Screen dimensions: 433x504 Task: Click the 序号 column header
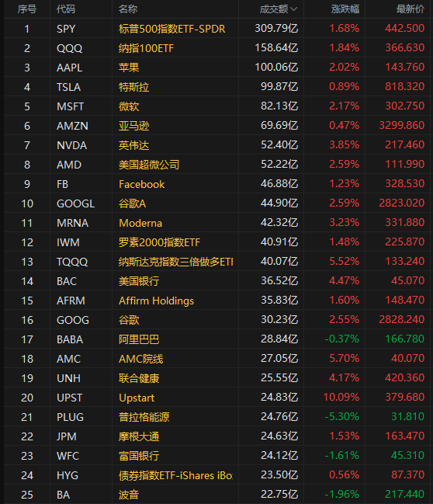coord(27,9)
